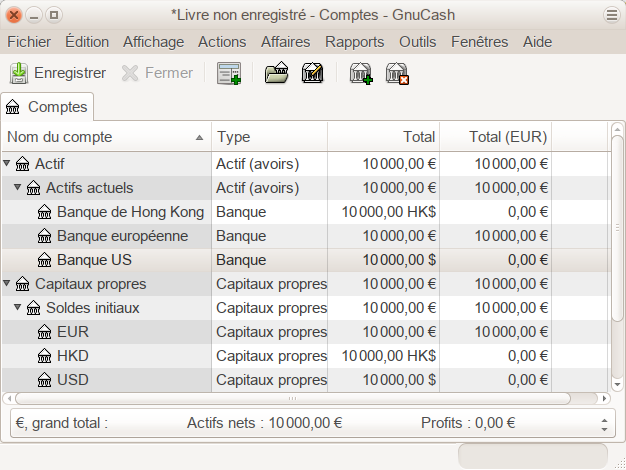Toggle sort arrow on Nom du compte
The image size is (626, 470).
pyautogui.click(x=199, y=138)
